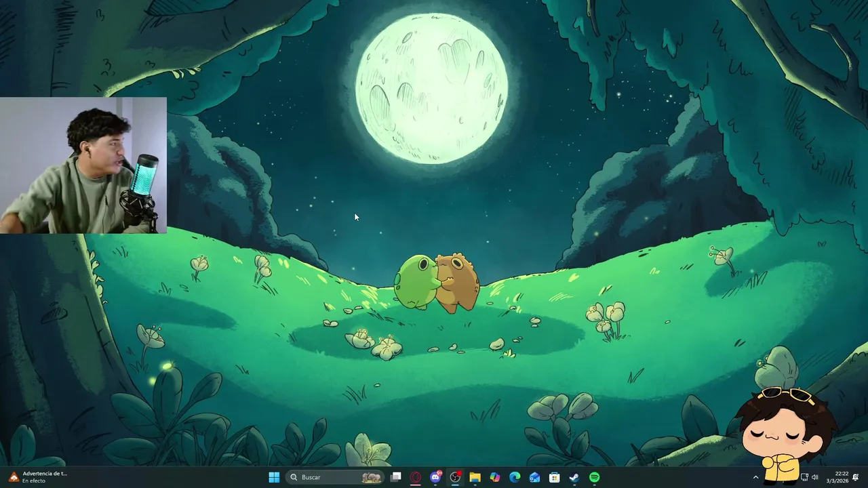Open network status tray icon
Viewport: 868px width, 488px height.
804,477
